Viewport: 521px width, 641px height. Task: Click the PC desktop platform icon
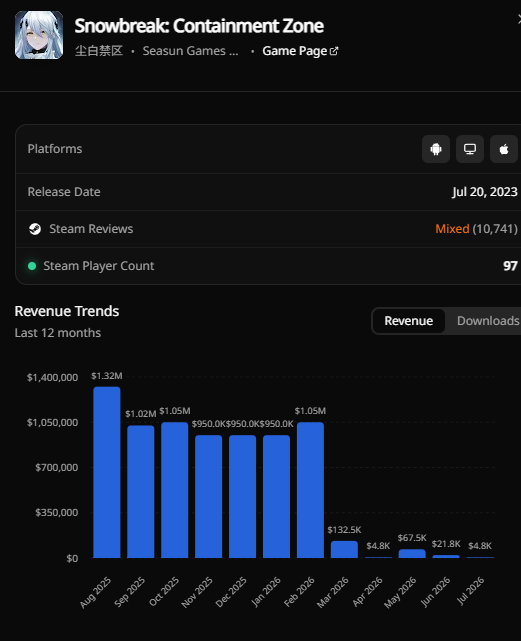[x=470, y=149]
